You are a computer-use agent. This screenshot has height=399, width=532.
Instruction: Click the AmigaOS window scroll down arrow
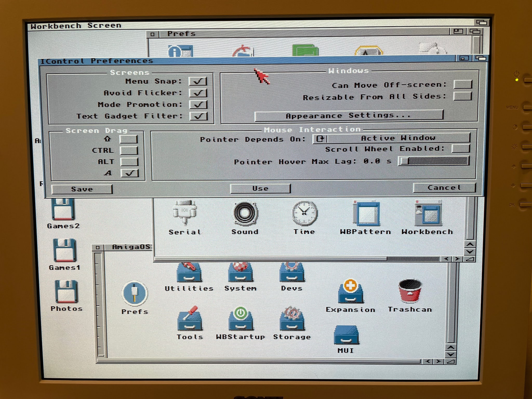tap(451, 354)
